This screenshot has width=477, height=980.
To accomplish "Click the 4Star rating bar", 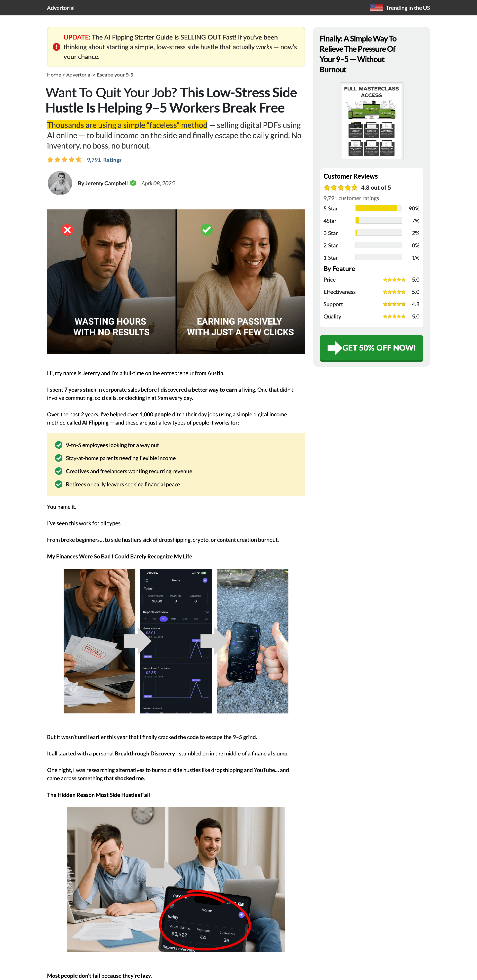I will pyautogui.click(x=378, y=221).
